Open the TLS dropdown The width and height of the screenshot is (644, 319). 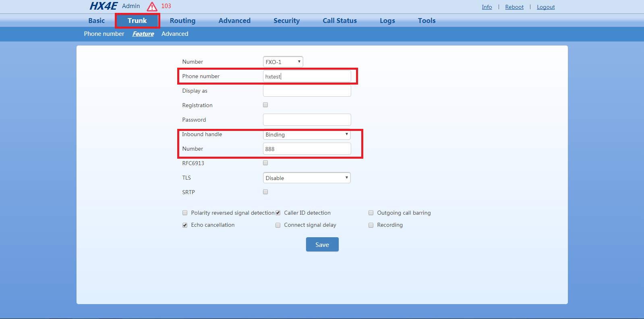pos(306,178)
